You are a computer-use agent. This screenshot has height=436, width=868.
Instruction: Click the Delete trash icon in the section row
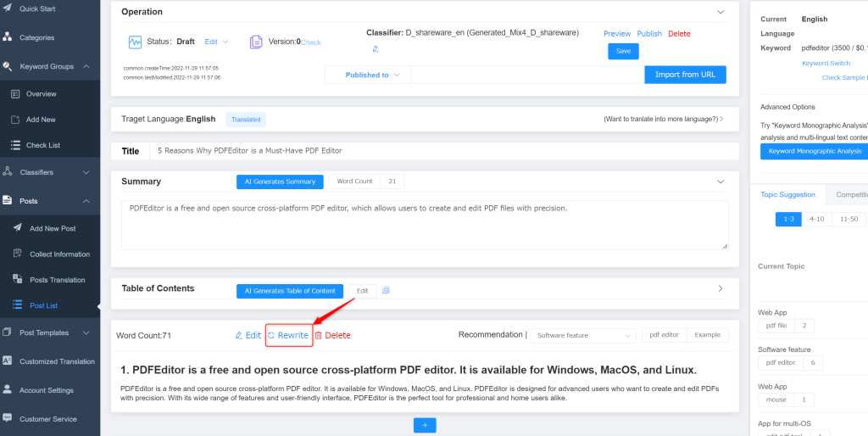[x=319, y=335]
